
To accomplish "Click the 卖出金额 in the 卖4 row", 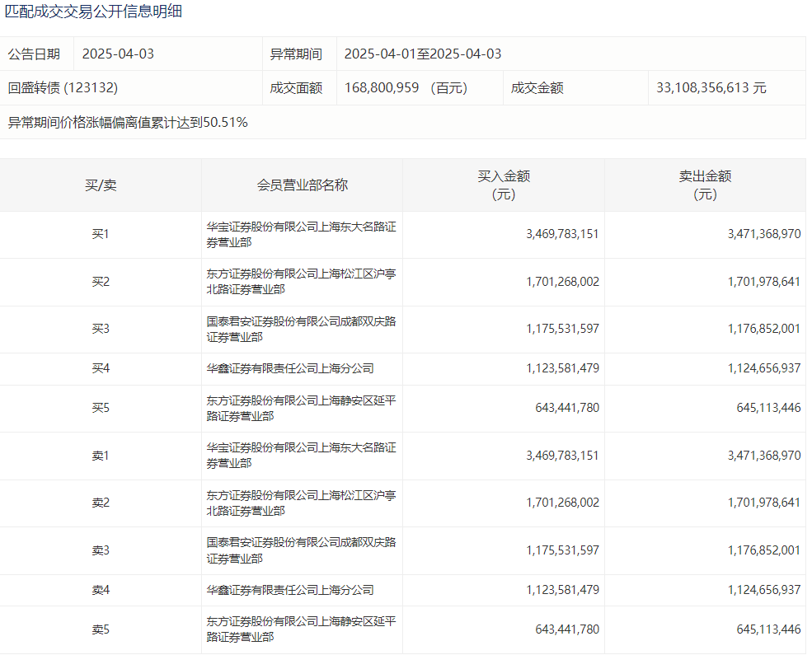I will tap(763, 590).
